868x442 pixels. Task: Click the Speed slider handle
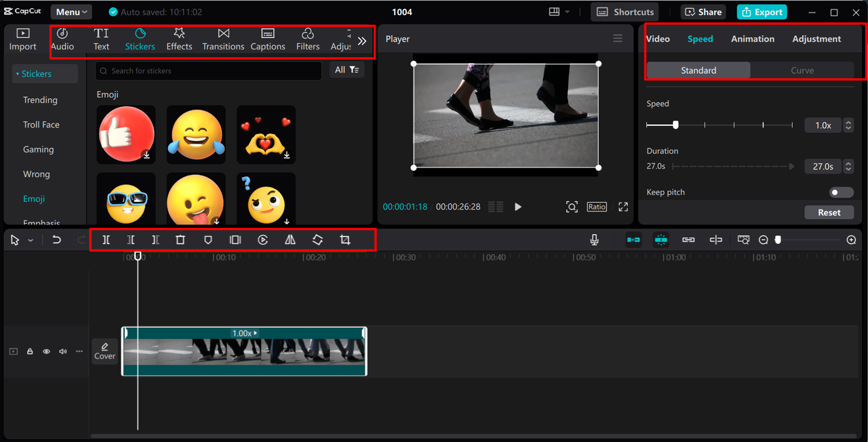(675, 125)
